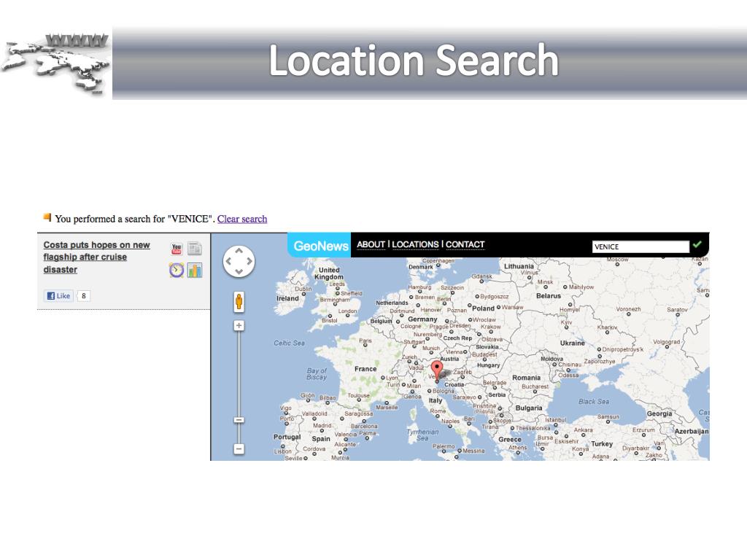747x560 pixels.
Task: Click the red Venice map marker
Action: 437,371
